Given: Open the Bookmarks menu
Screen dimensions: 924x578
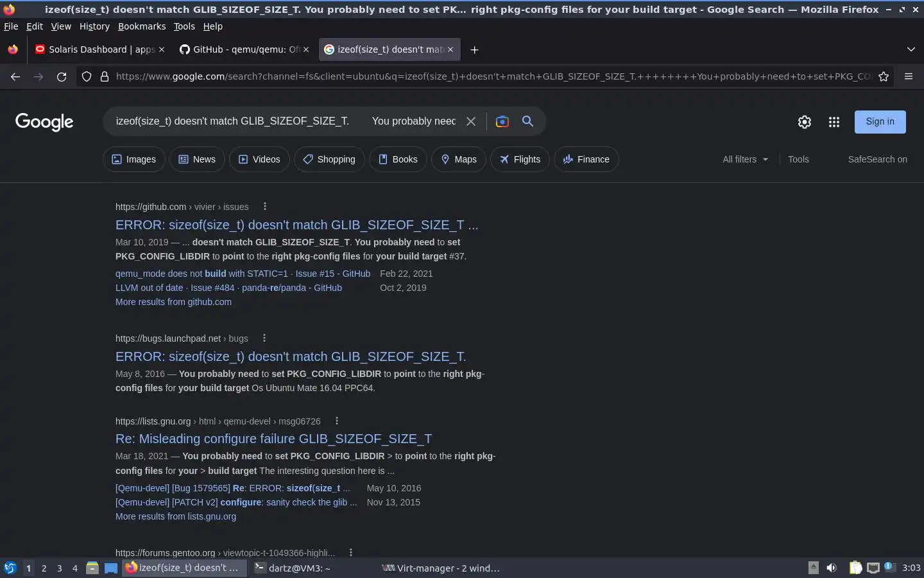Looking at the screenshot, I should click(x=142, y=26).
